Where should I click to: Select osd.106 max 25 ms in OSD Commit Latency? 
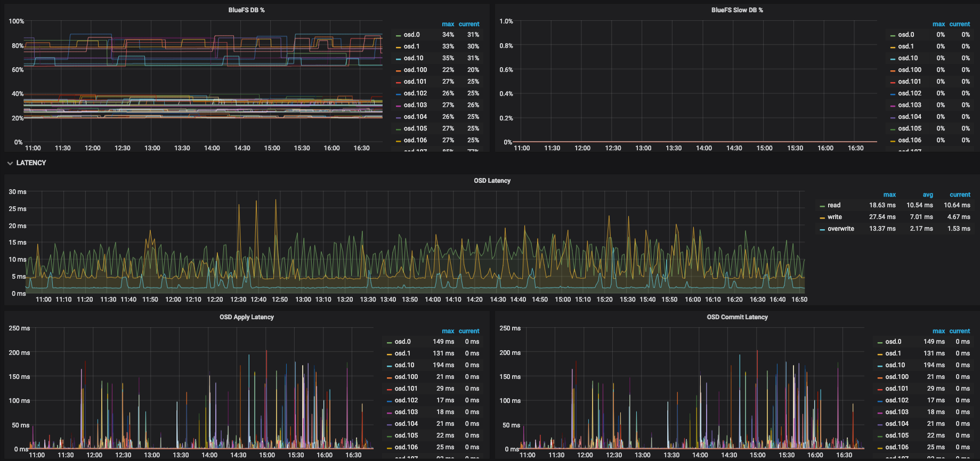click(x=936, y=447)
